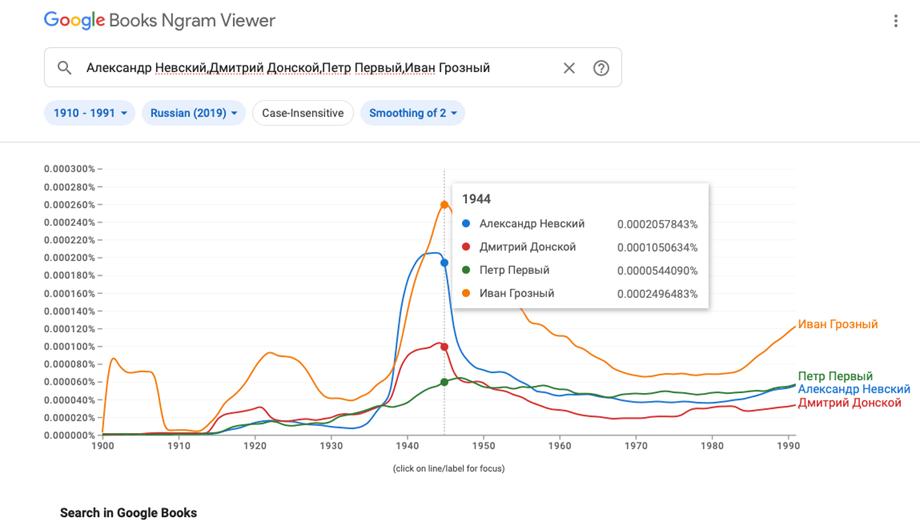Open the help question mark icon

pyautogui.click(x=601, y=68)
